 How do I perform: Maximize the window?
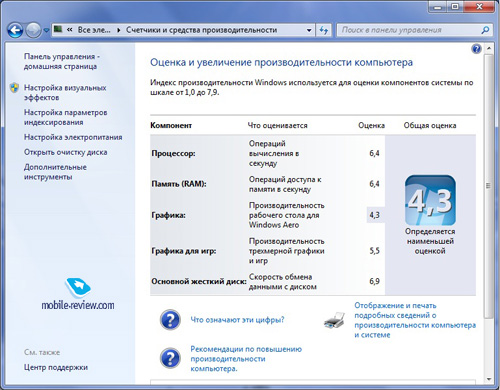(456, 7)
